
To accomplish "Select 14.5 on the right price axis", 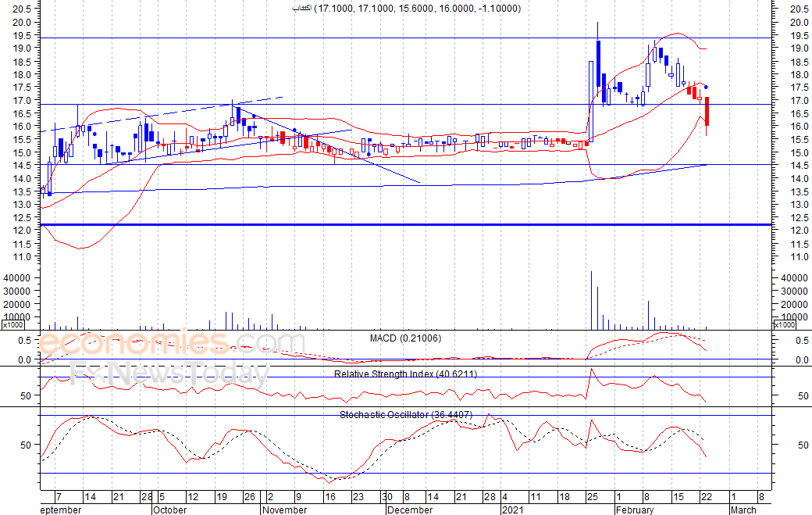I will coord(799,165).
